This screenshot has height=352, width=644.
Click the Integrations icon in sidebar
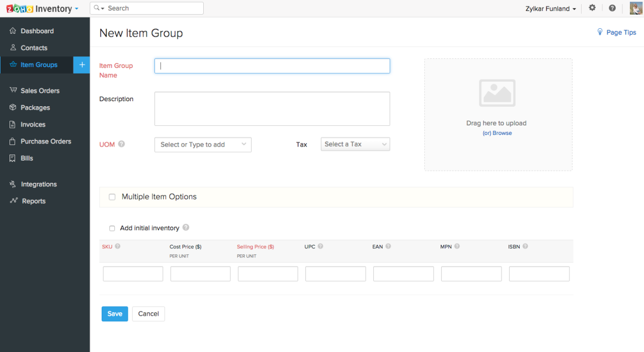[x=12, y=184]
